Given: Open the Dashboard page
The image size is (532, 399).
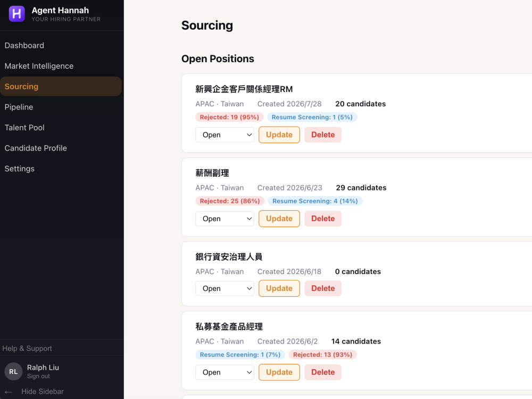Looking at the screenshot, I should click(24, 45).
